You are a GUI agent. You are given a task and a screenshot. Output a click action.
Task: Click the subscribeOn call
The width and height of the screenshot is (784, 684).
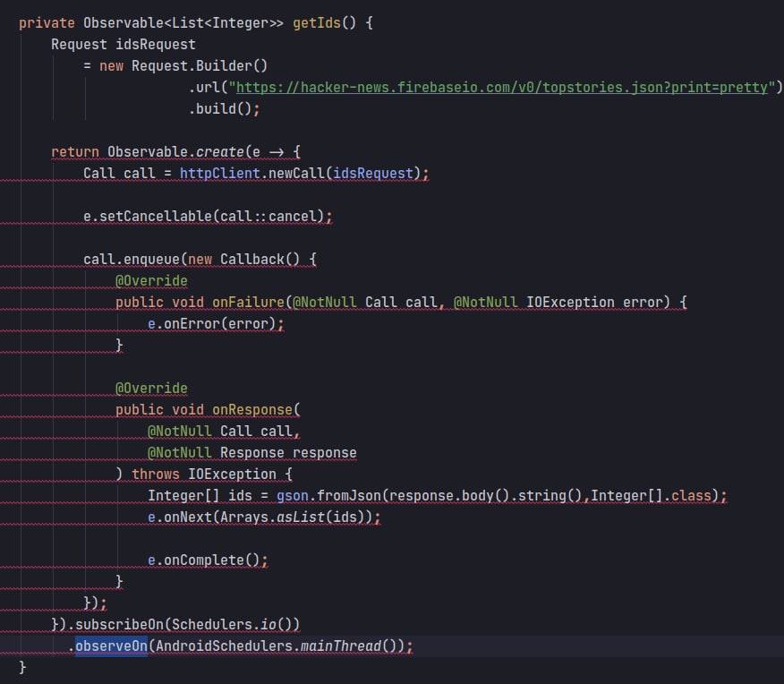click(119, 625)
